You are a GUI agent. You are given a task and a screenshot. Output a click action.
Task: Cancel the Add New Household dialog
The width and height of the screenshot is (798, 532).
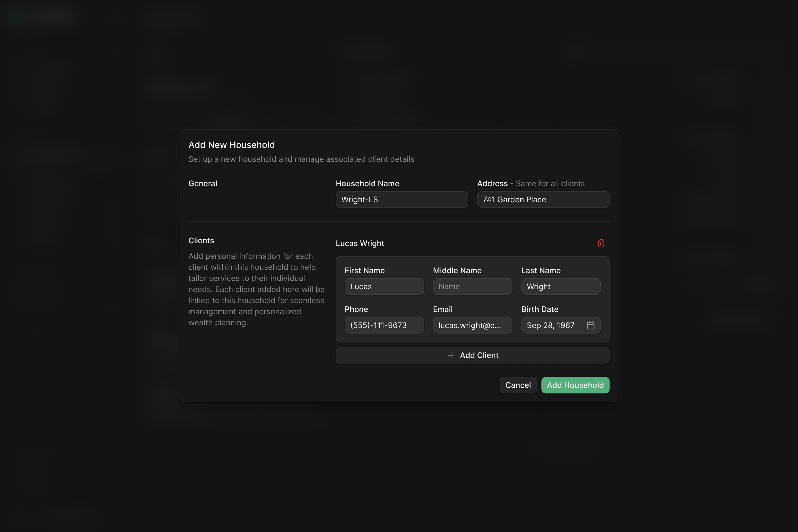pyautogui.click(x=518, y=385)
